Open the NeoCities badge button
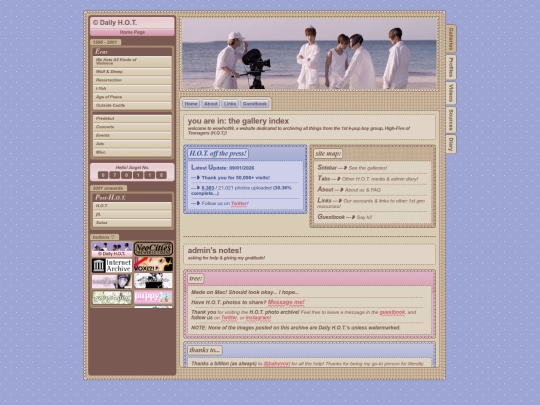Image resolution: width=540 pixels, height=405 pixels. coord(153,249)
